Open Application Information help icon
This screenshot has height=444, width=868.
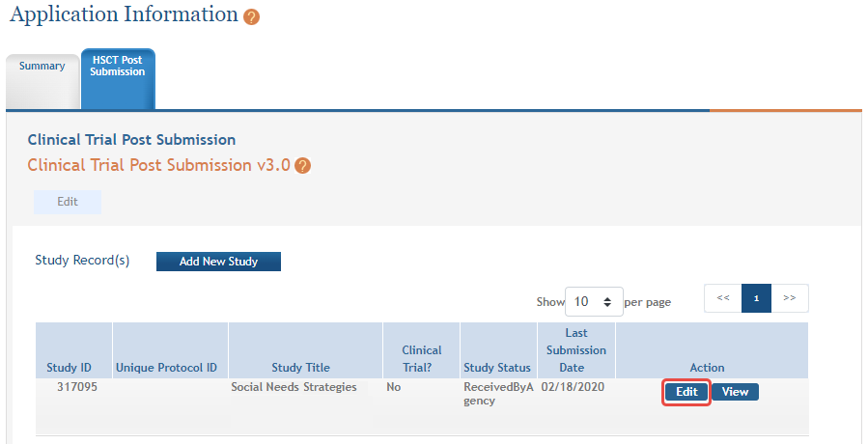pos(251,17)
